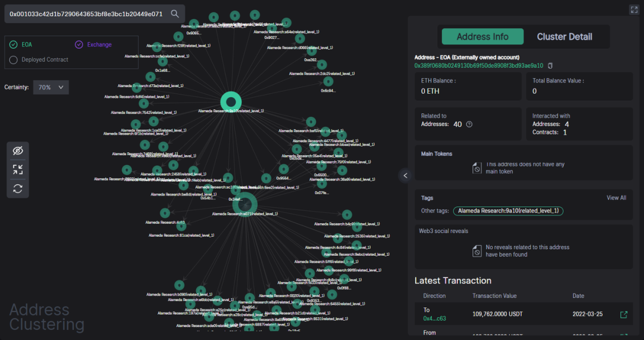Select the large Alameda Research:e071 node
This screenshot has height=340, width=644.
point(245,204)
